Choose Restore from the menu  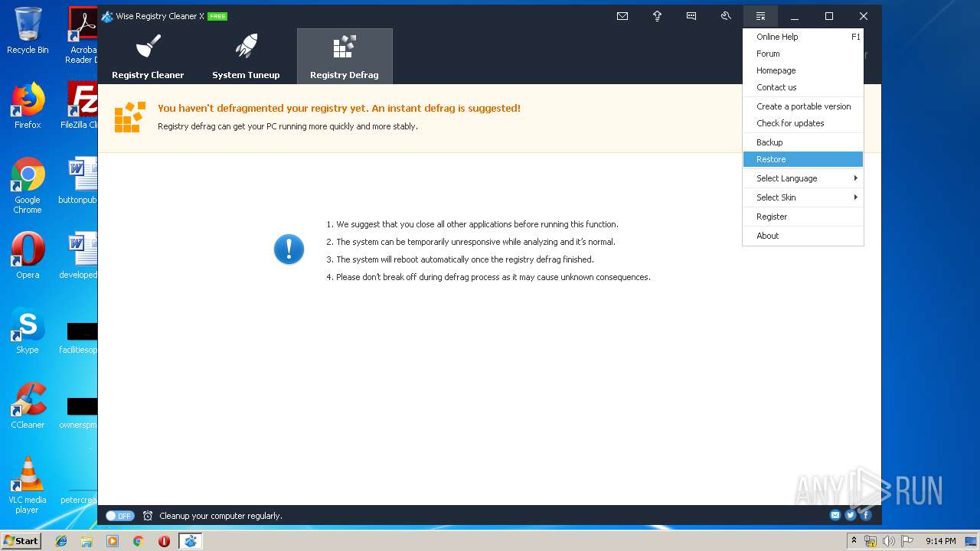803,159
